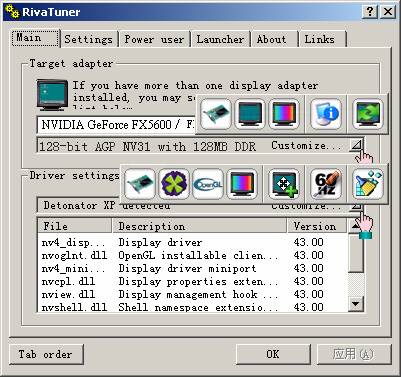Open the OpenGL settings icon

coord(208,184)
